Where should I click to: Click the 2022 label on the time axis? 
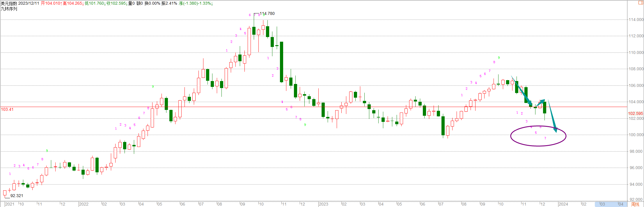[x=84, y=204]
